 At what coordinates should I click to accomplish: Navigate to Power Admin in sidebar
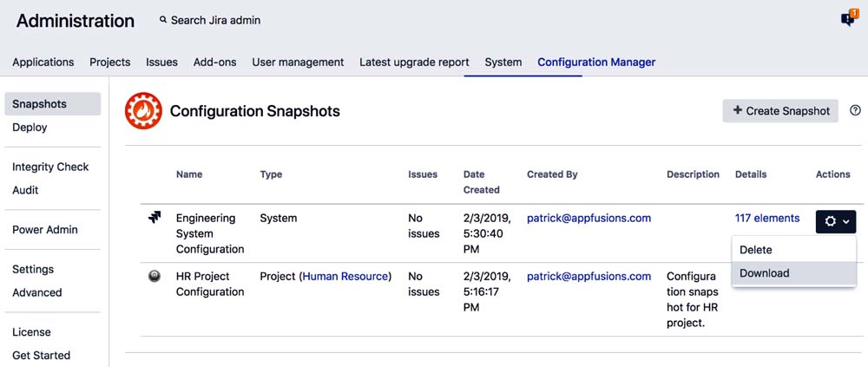pos(45,230)
